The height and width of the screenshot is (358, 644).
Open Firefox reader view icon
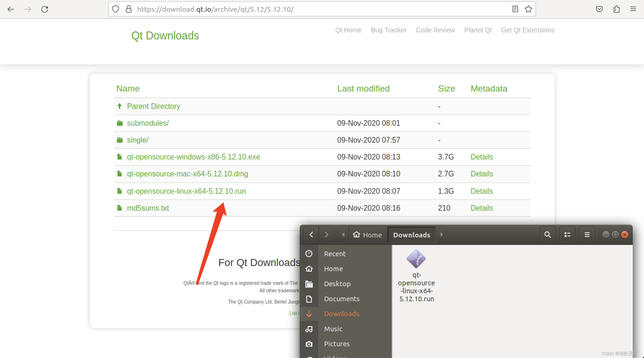[x=515, y=9]
